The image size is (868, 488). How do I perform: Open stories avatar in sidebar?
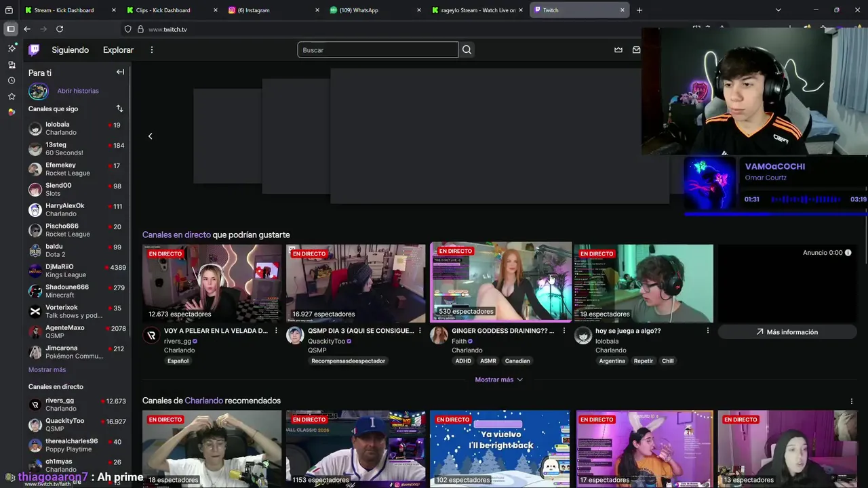tap(38, 91)
